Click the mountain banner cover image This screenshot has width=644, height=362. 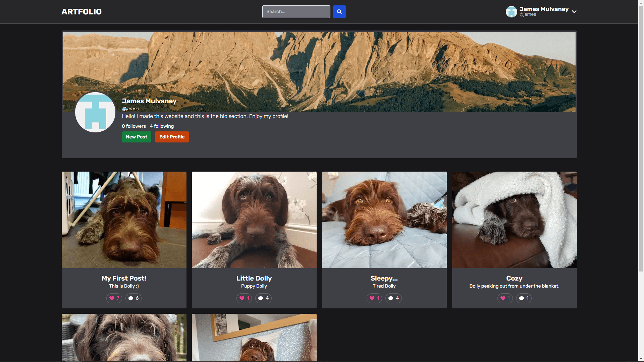click(319, 72)
